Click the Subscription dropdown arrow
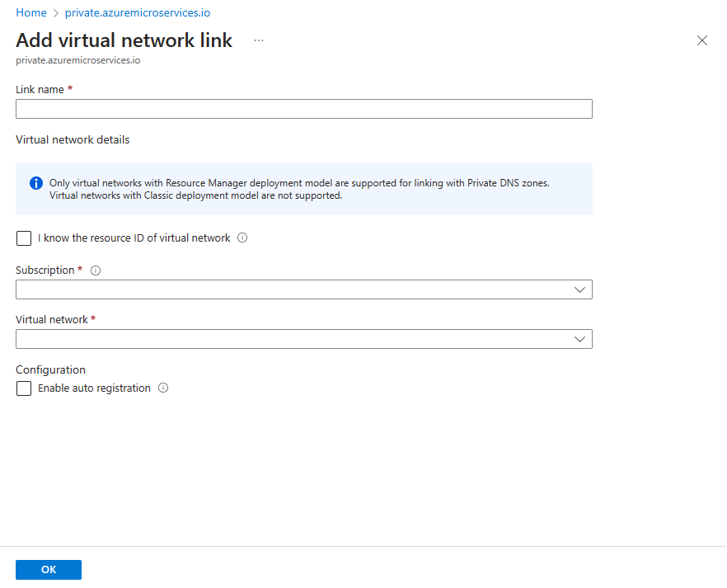Screen dimensions: 727x588 pos(579,289)
